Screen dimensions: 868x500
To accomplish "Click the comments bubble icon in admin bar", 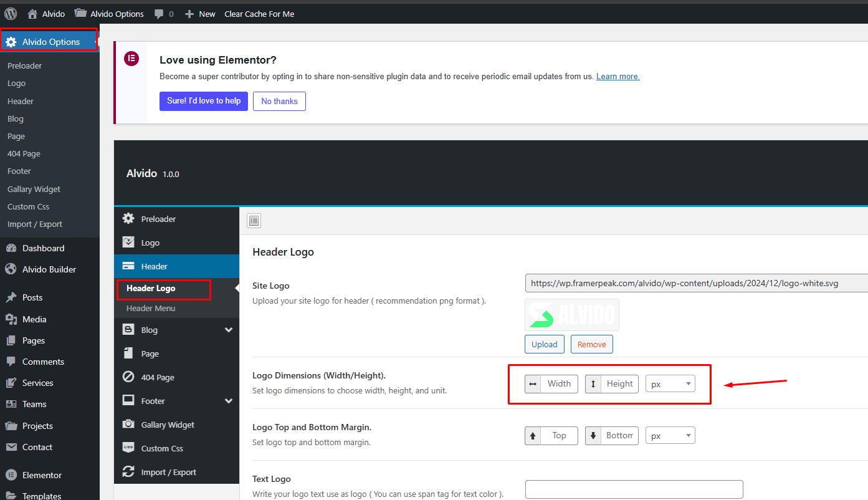I will click(159, 14).
